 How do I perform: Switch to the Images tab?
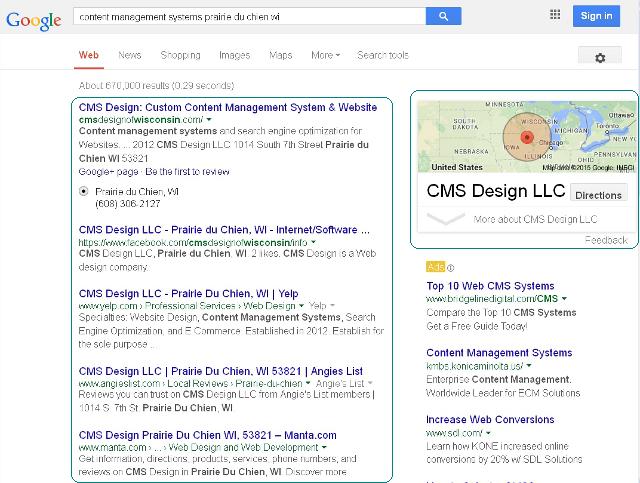tap(234, 55)
